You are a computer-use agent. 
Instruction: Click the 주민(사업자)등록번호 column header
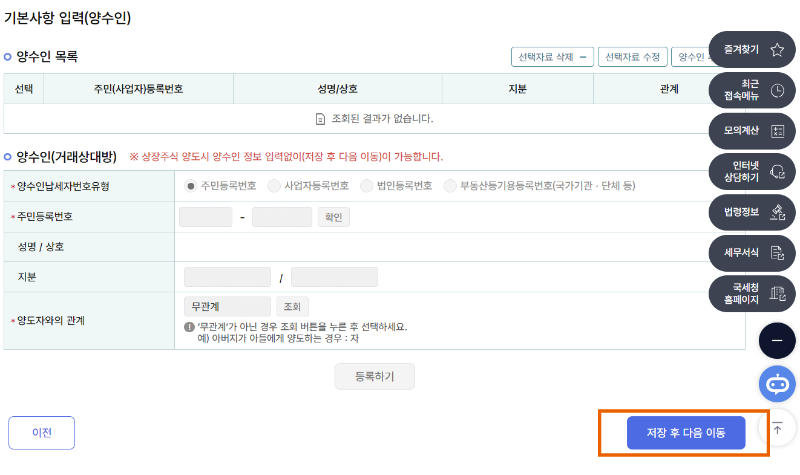coord(138,89)
